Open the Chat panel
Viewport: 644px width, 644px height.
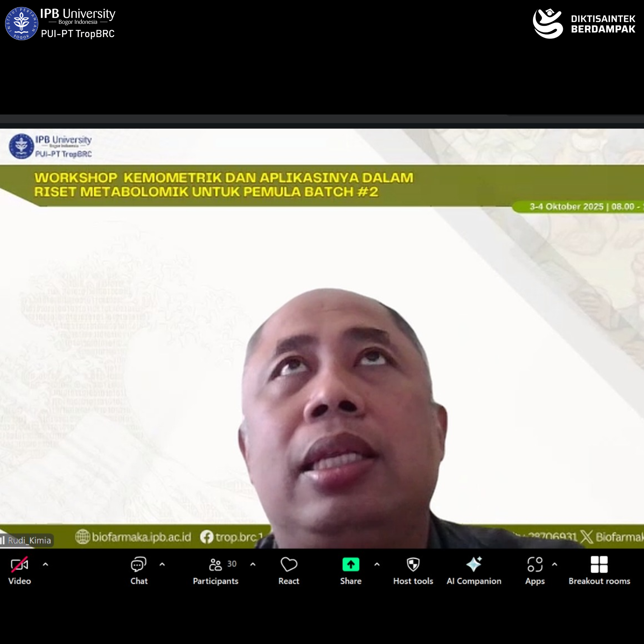(x=139, y=565)
